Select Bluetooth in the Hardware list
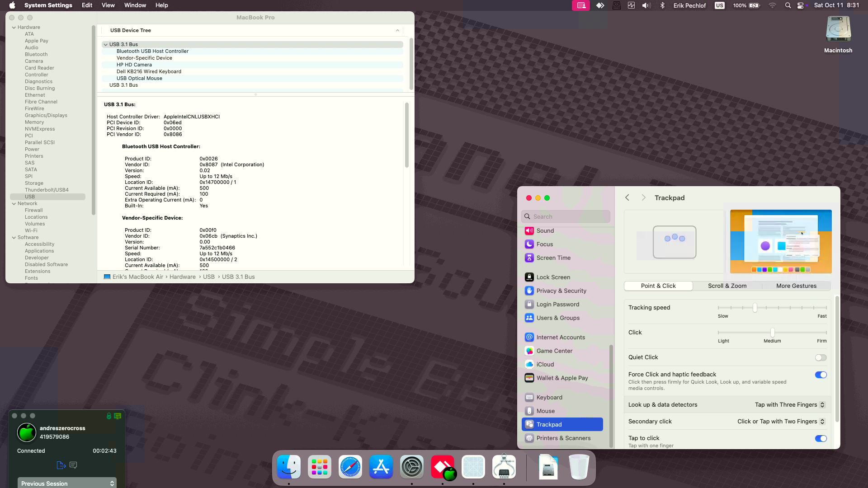This screenshot has height=488, width=868. point(36,54)
